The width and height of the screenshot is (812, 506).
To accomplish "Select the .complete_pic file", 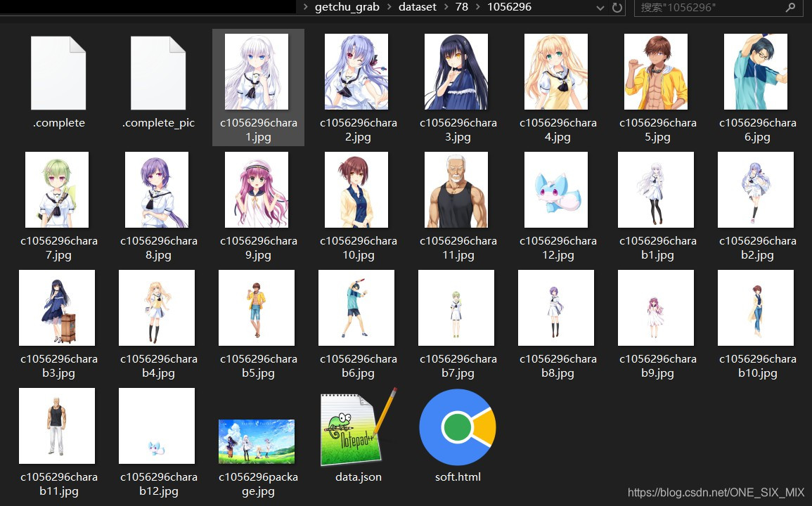I will pos(158,72).
